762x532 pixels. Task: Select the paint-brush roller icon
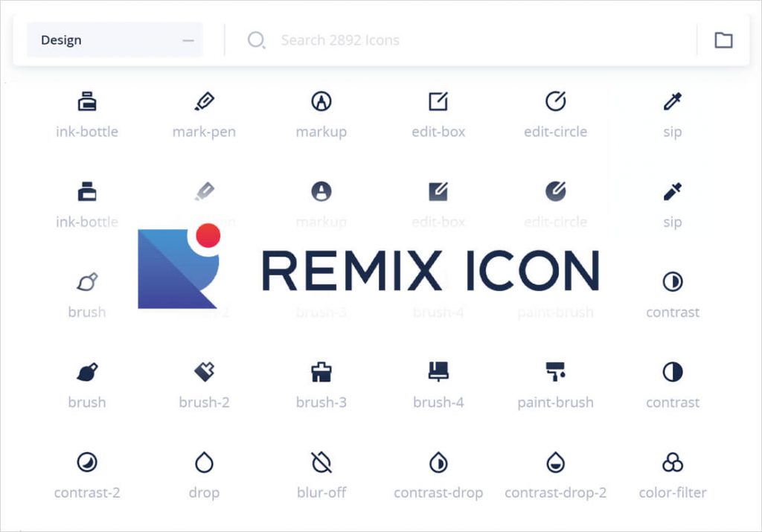(555, 372)
